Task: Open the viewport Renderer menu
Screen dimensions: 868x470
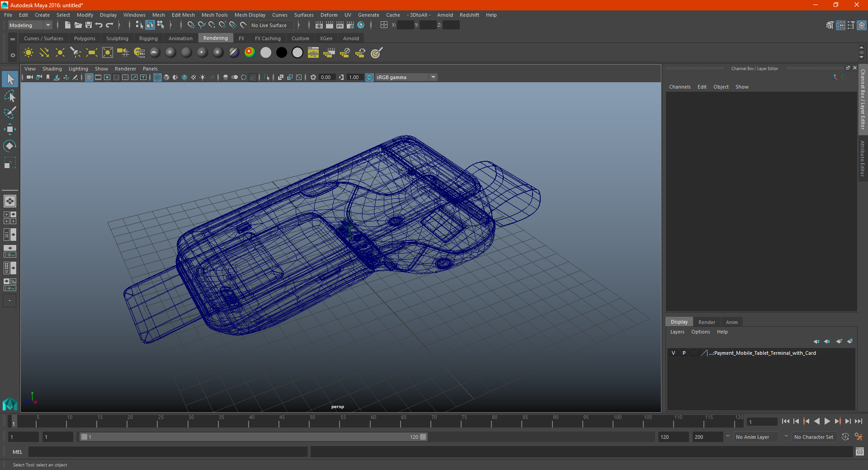Action: [125, 69]
